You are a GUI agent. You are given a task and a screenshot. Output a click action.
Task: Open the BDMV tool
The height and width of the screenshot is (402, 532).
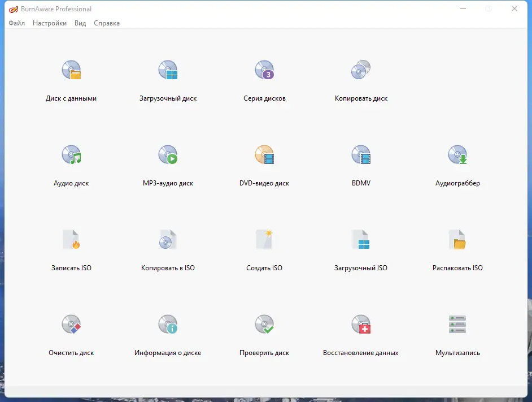[x=361, y=164]
